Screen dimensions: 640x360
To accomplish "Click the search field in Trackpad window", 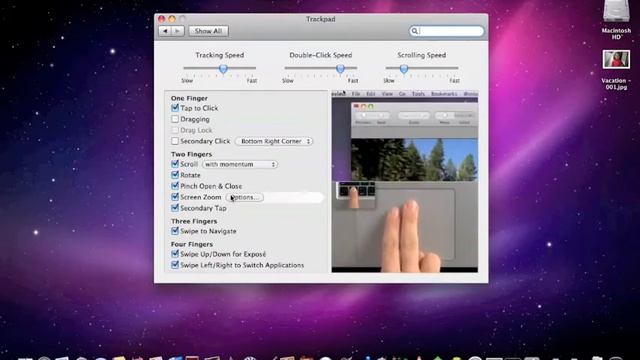I will tap(447, 31).
